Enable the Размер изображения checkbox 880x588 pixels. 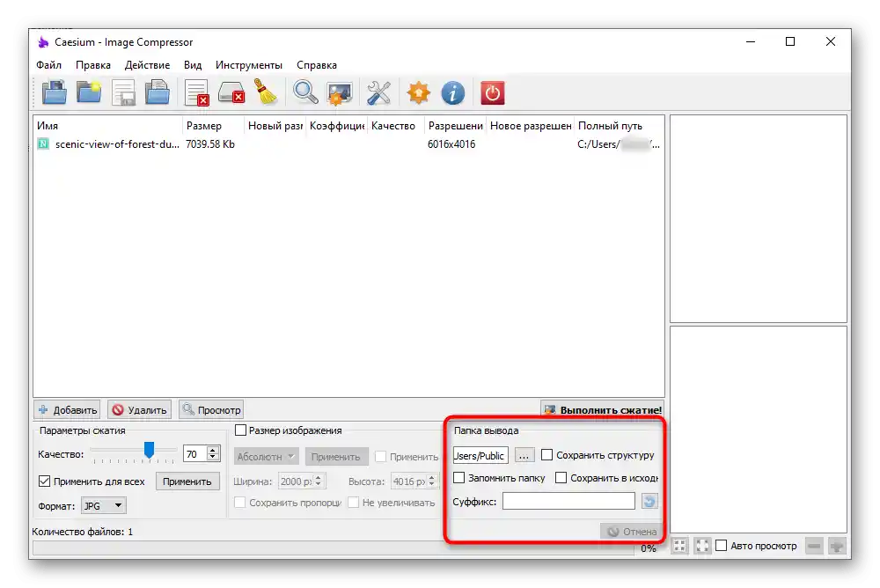pos(241,430)
